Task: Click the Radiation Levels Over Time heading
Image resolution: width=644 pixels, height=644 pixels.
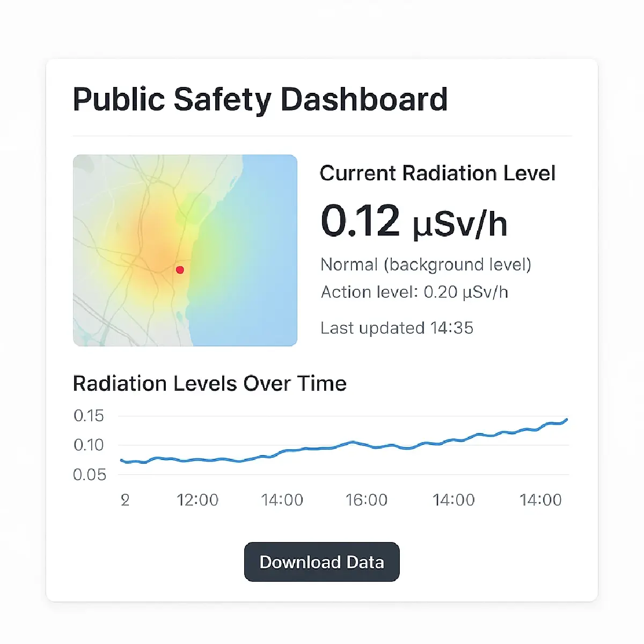Action: 209,383
